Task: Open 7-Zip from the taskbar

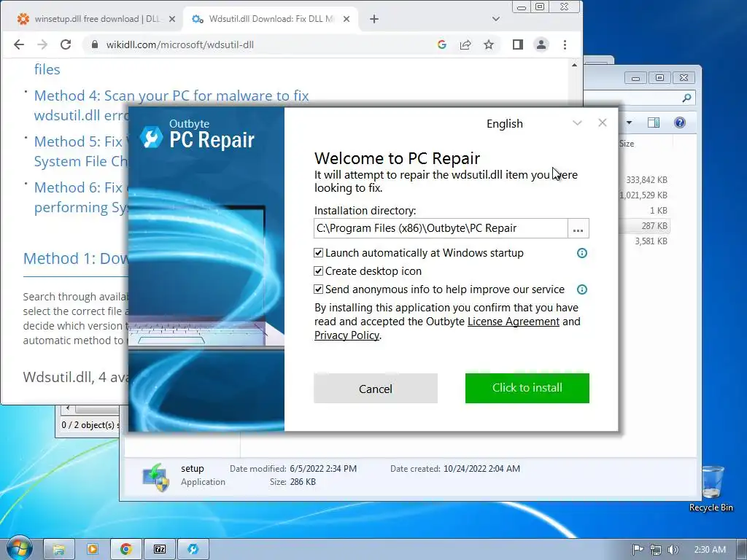Action: pos(160,549)
